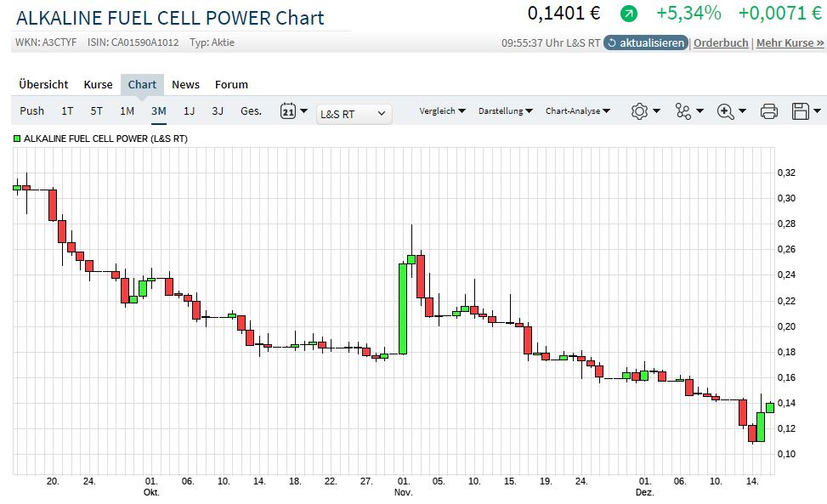Select the 3M timeframe

coord(159,110)
